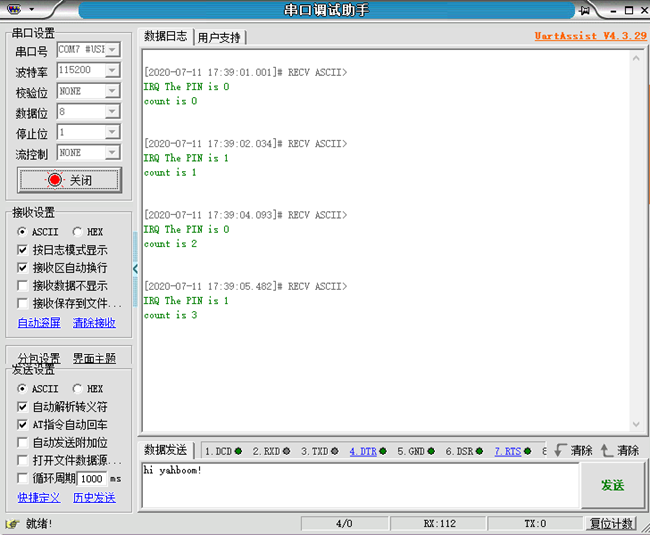Open the 数据位 8 dropdown
Image resolution: width=650 pixels, height=535 pixels.
click(112, 111)
